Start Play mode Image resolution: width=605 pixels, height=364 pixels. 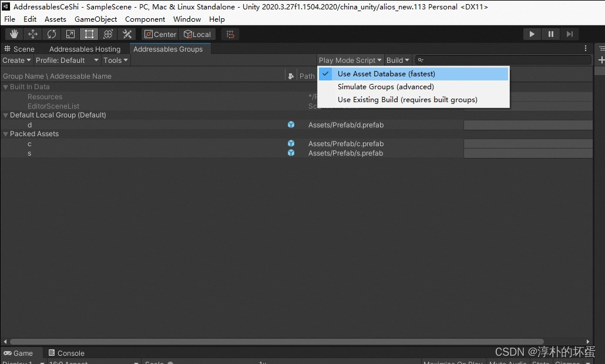[x=532, y=34]
